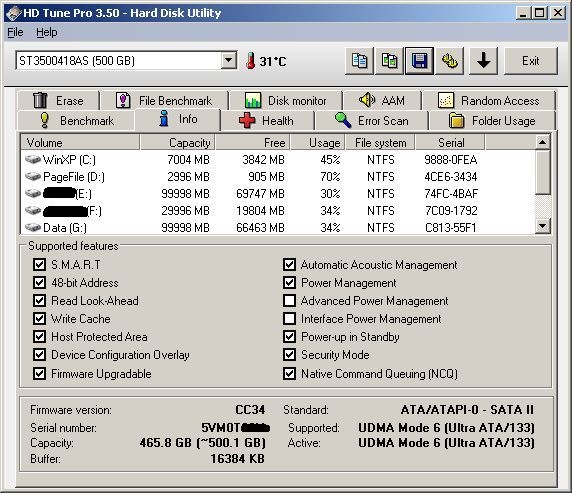572x493 pixels.
Task: Toggle the Power-up in Standby checkbox
Action: pos(289,336)
